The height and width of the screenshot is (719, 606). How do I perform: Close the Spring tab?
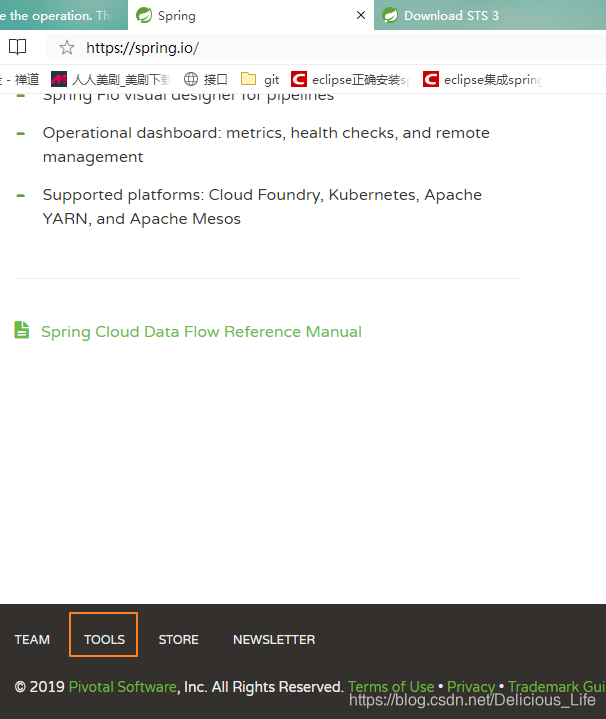[361, 15]
